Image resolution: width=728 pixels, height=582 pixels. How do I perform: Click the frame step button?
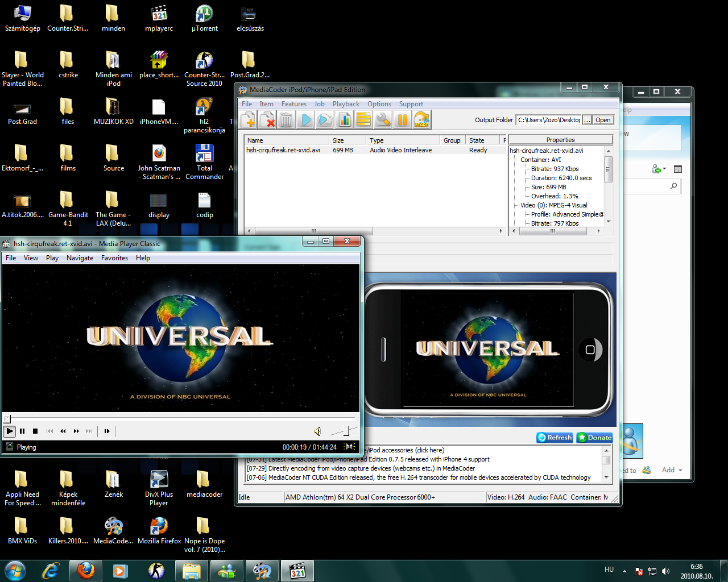107,431
